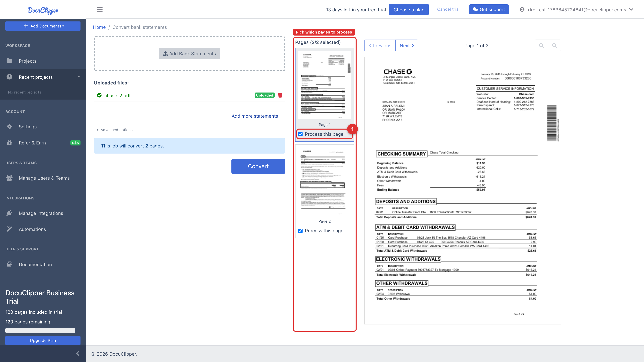Click 'Convert bank statements' breadcrumb text
Image resolution: width=644 pixels, height=362 pixels.
[x=140, y=27]
